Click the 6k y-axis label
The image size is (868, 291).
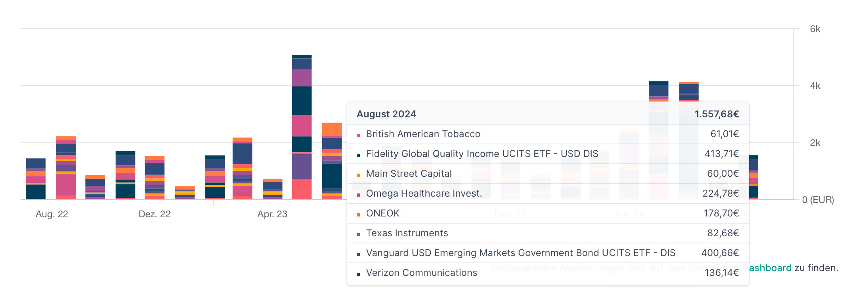point(815,29)
